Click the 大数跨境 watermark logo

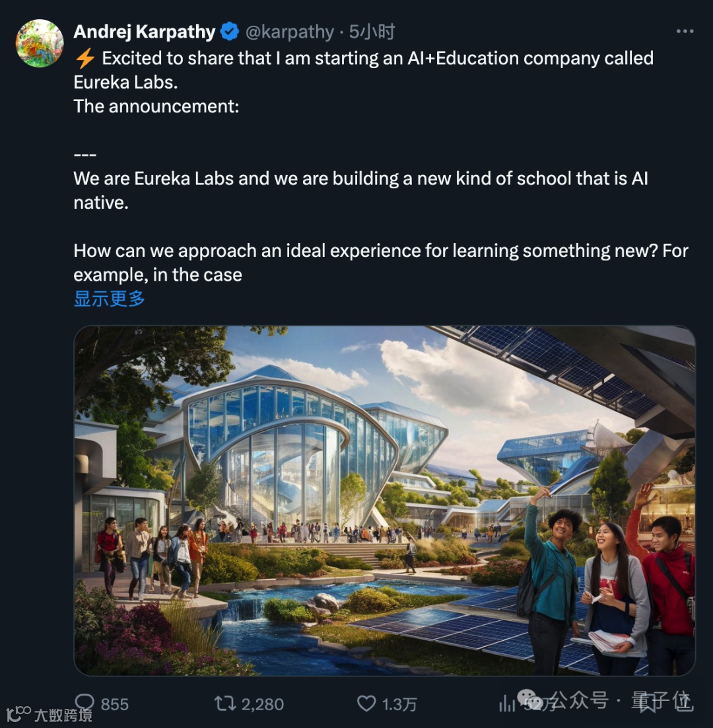coord(49,715)
